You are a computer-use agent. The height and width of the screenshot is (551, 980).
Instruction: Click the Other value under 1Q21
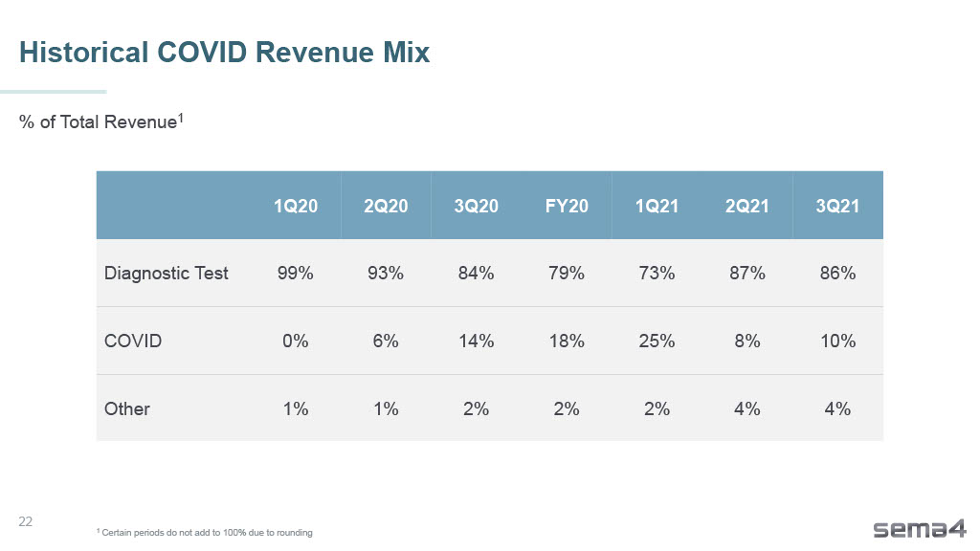(657, 408)
